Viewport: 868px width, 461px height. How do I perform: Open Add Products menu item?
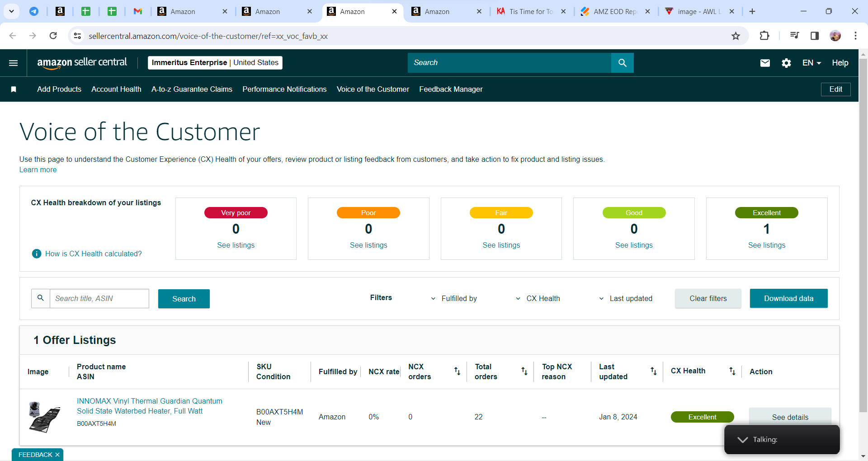coord(59,89)
